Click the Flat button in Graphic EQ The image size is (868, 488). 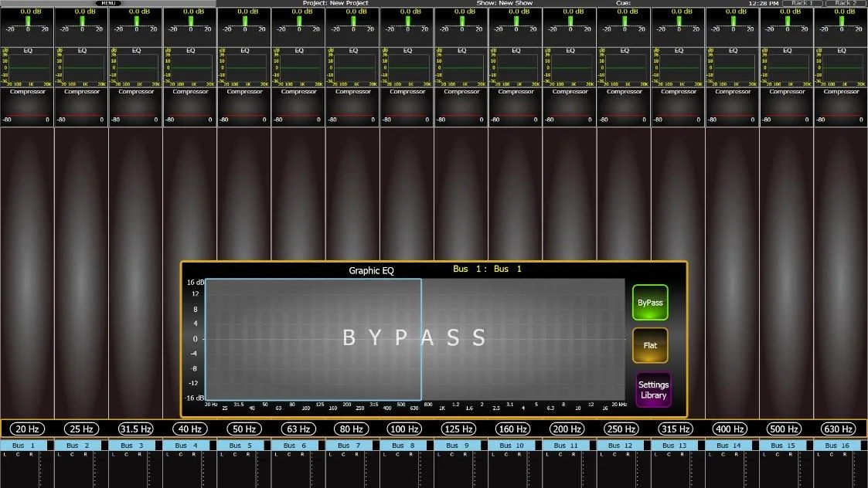(x=650, y=345)
